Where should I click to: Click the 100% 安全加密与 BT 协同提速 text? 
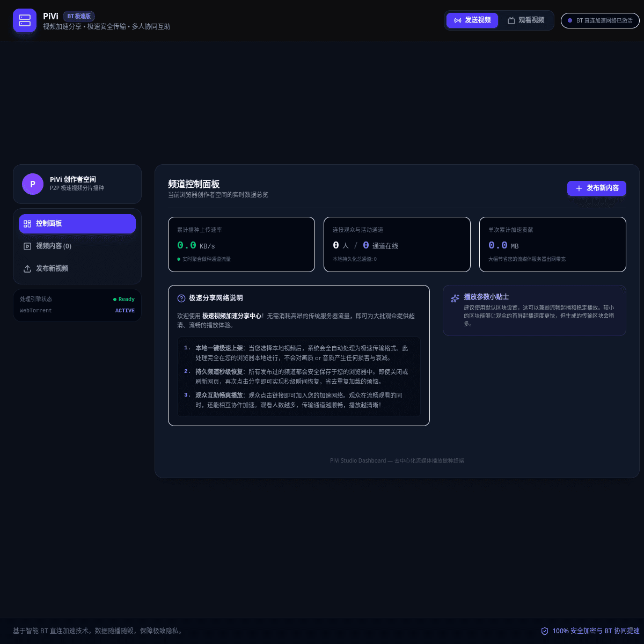[x=596, y=631]
